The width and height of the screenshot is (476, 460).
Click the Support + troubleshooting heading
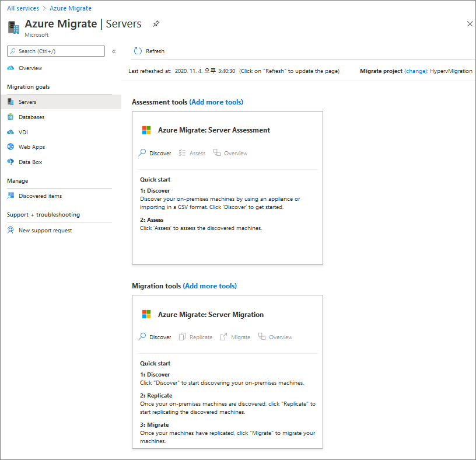43,214
